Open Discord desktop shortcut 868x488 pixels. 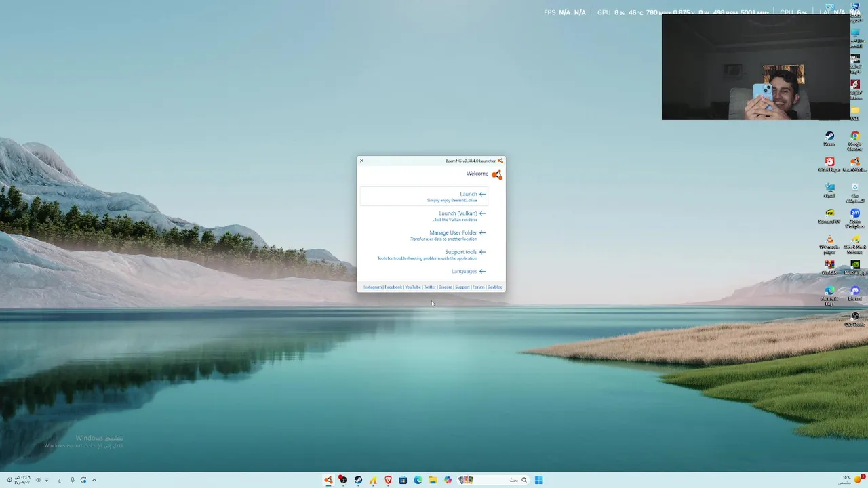coord(855,293)
